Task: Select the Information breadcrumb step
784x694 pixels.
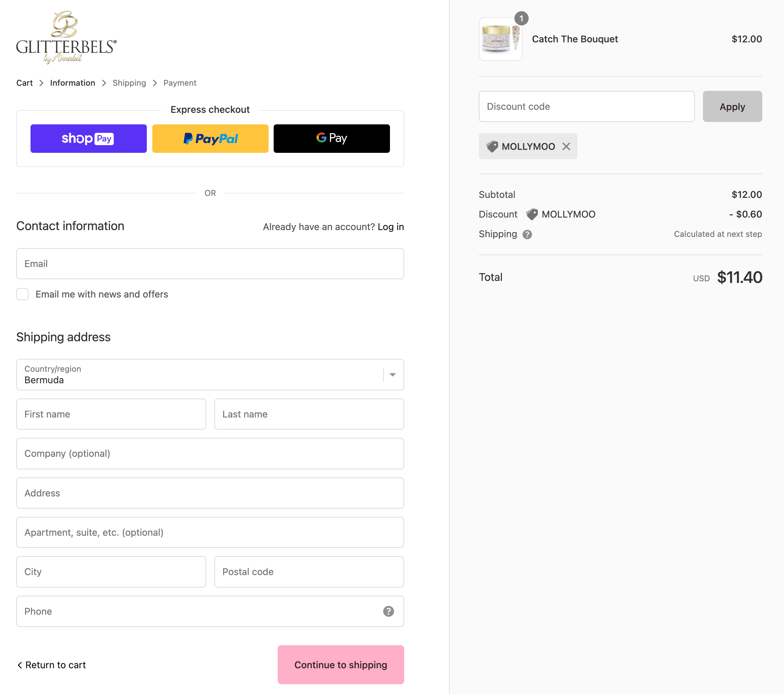Action: tap(73, 83)
